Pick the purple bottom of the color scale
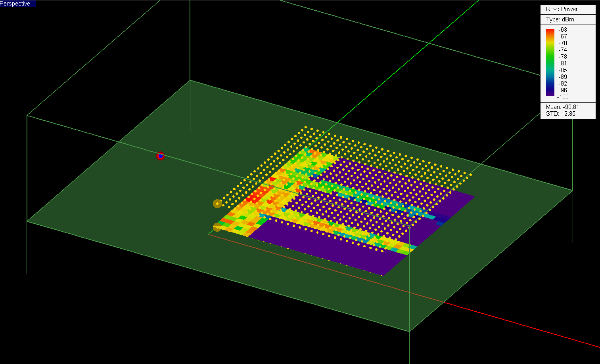The height and width of the screenshot is (364, 600). click(x=550, y=94)
